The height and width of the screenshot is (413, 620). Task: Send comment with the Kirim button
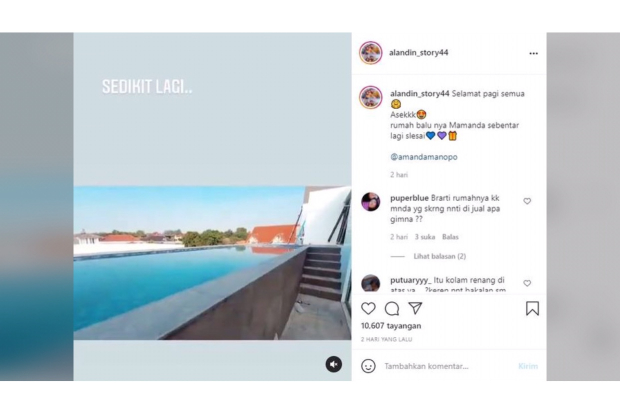click(x=528, y=366)
